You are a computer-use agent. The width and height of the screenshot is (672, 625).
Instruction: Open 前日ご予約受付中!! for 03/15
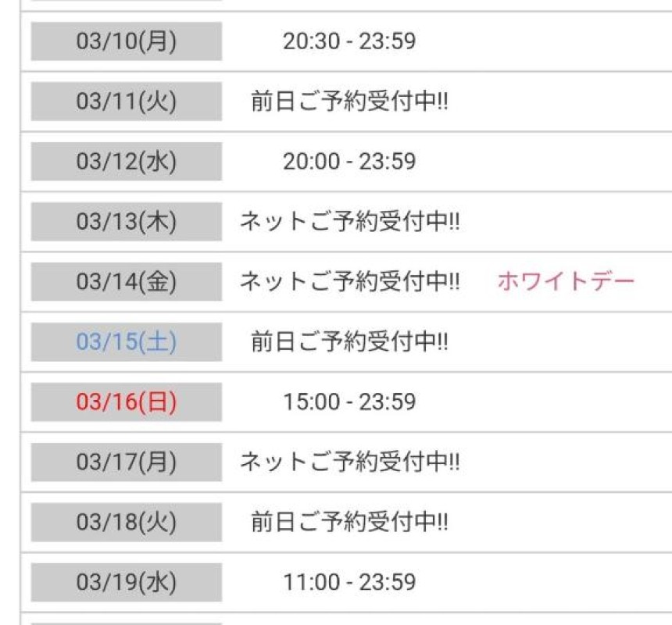click(349, 342)
